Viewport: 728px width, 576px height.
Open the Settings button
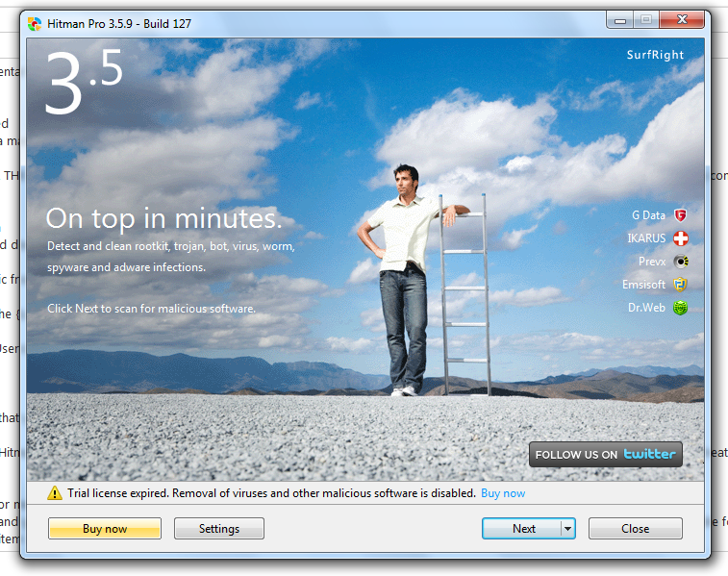(x=219, y=529)
